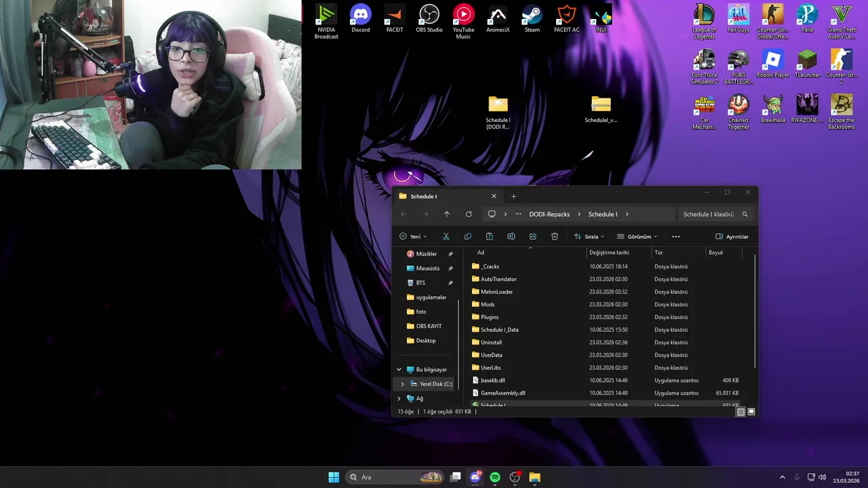Select Grand Theft Auto V desktop icon

842,22
